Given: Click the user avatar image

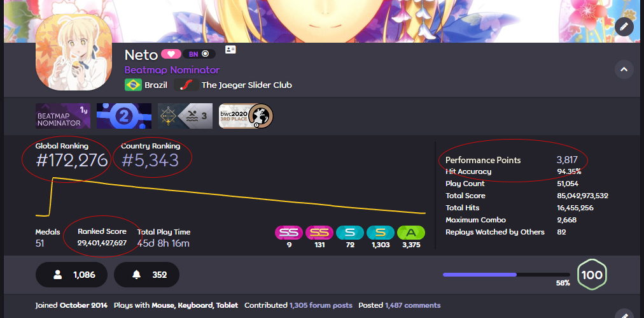Looking at the screenshot, I should point(74,52).
